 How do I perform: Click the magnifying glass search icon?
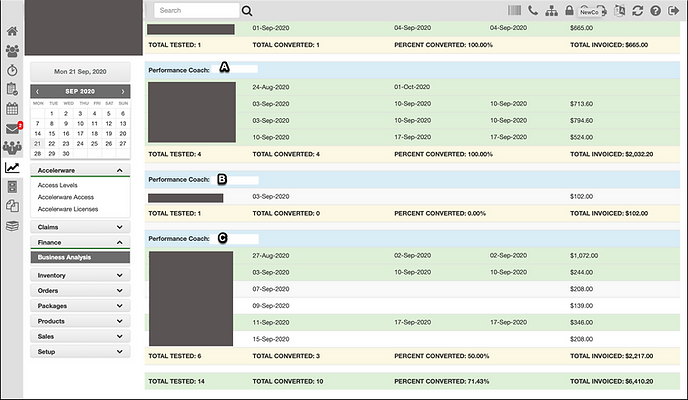click(247, 10)
